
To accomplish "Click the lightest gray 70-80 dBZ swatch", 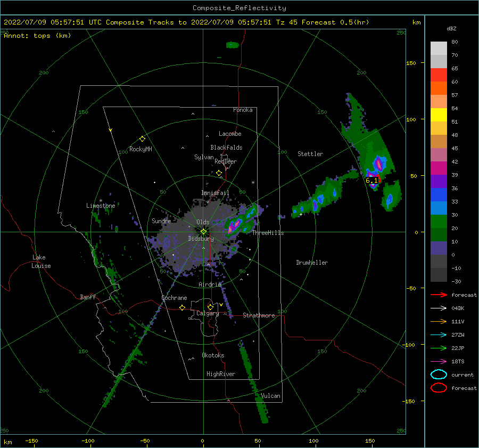I will pyautogui.click(x=439, y=48).
